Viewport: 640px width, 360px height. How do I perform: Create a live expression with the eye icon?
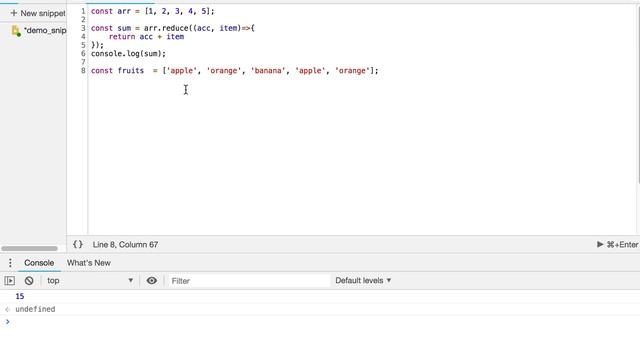coord(151,281)
